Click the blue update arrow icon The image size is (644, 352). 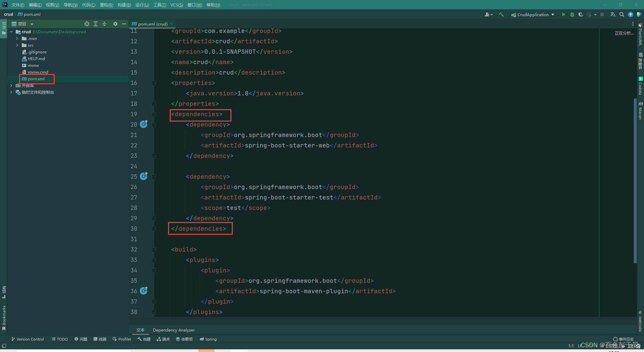631,14
